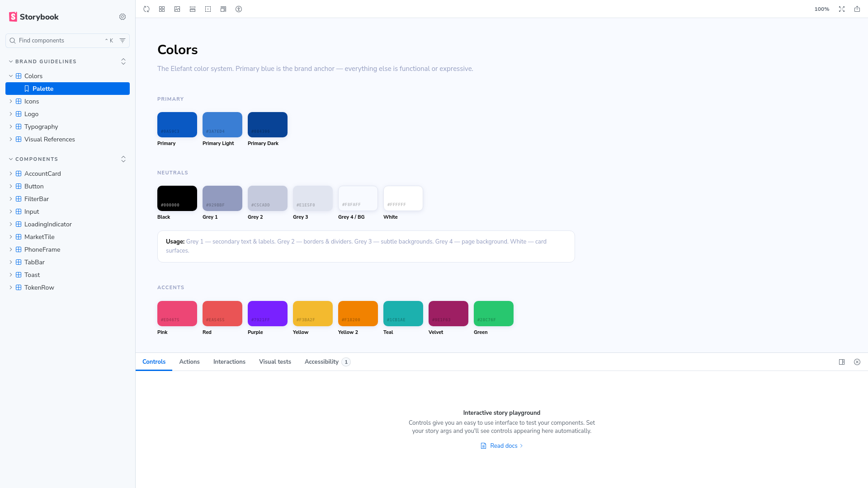Click the Primary Light swatch
The width and height of the screenshot is (868, 488).
[x=222, y=125]
